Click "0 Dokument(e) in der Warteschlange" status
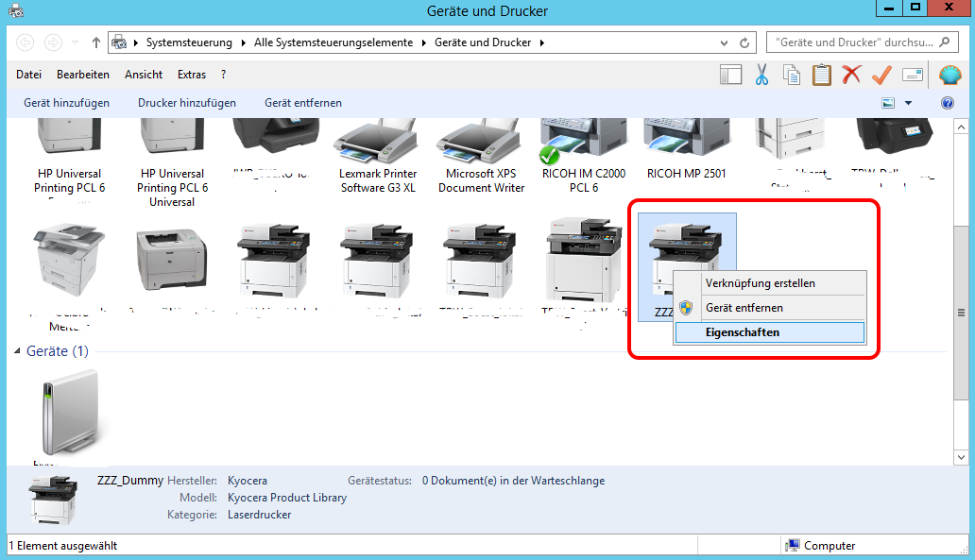The image size is (975, 560). click(513, 481)
